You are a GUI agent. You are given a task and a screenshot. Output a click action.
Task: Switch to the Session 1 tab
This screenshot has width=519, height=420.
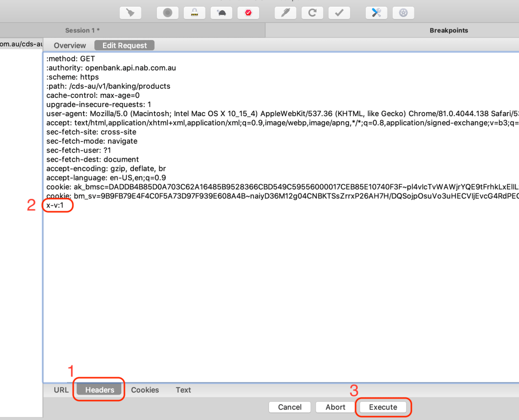(x=82, y=30)
